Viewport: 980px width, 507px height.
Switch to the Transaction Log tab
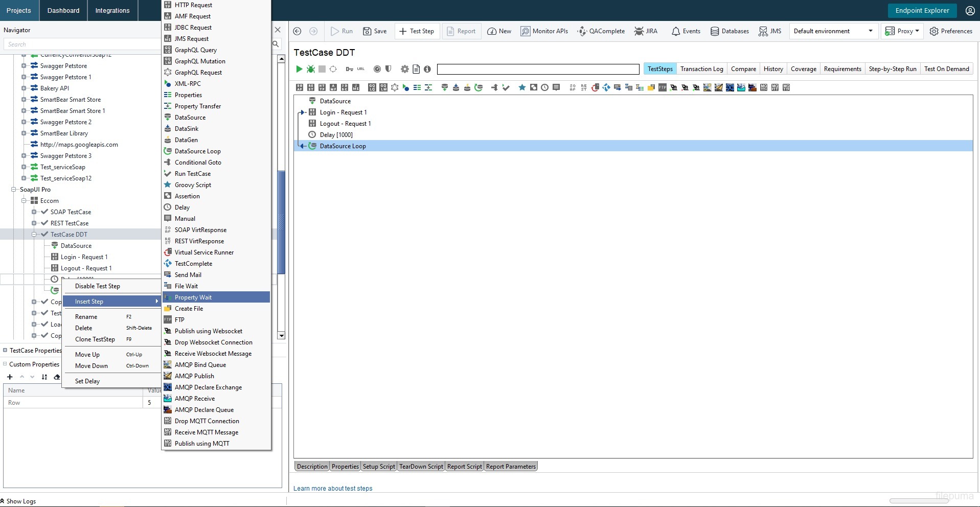(701, 69)
